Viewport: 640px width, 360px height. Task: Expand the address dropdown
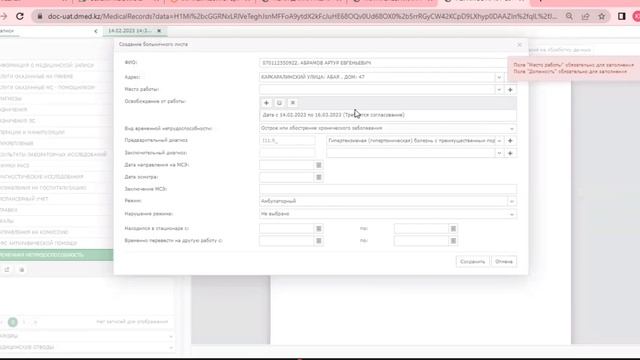coord(499,77)
